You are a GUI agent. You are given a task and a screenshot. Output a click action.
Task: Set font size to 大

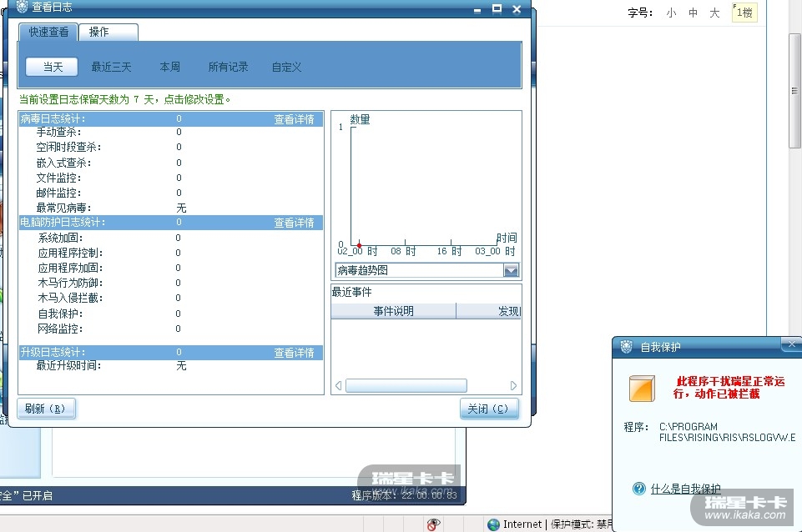[714, 13]
